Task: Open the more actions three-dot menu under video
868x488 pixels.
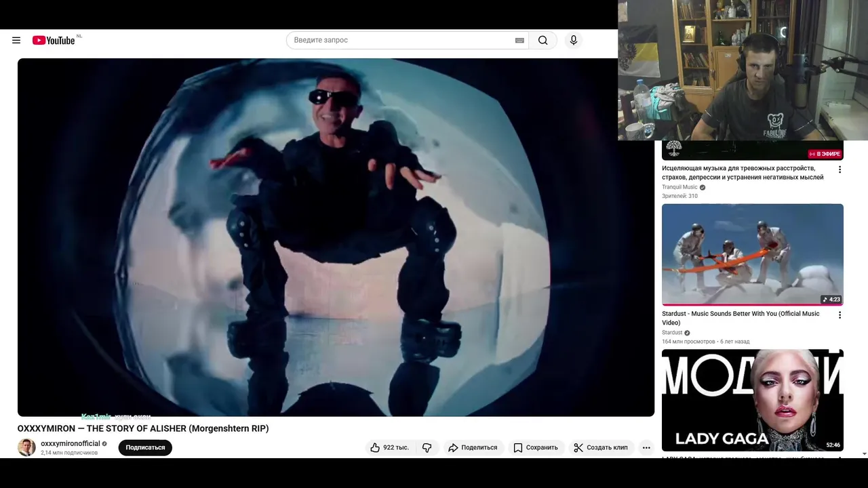Action: tap(646, 447)
